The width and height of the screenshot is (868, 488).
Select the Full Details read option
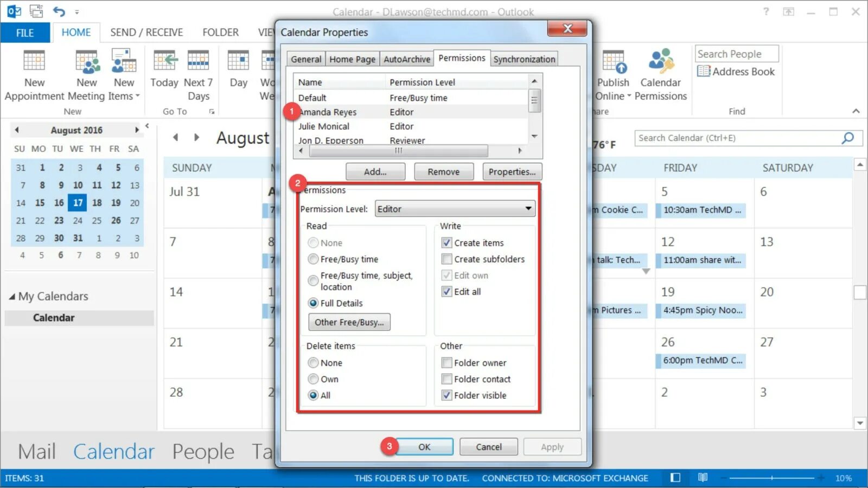(x=313, y=303)
